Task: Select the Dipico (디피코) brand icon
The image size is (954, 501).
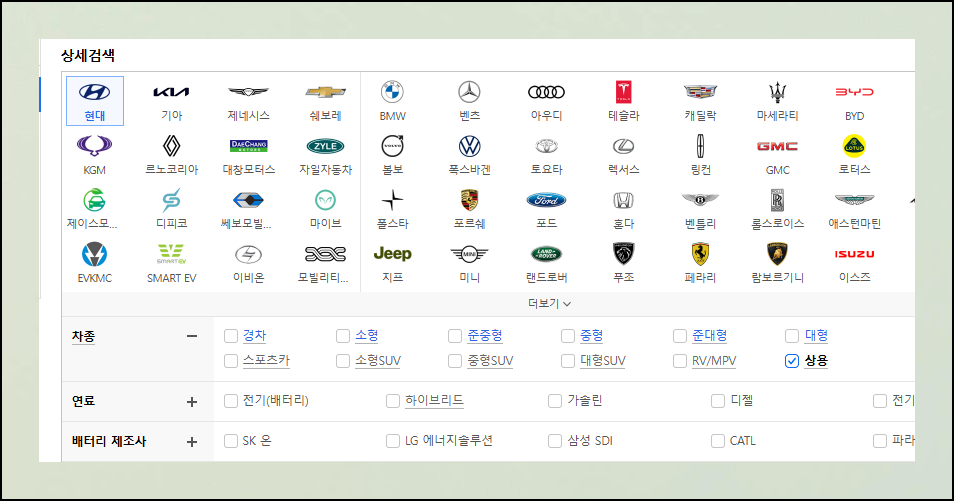Action: 171,200
